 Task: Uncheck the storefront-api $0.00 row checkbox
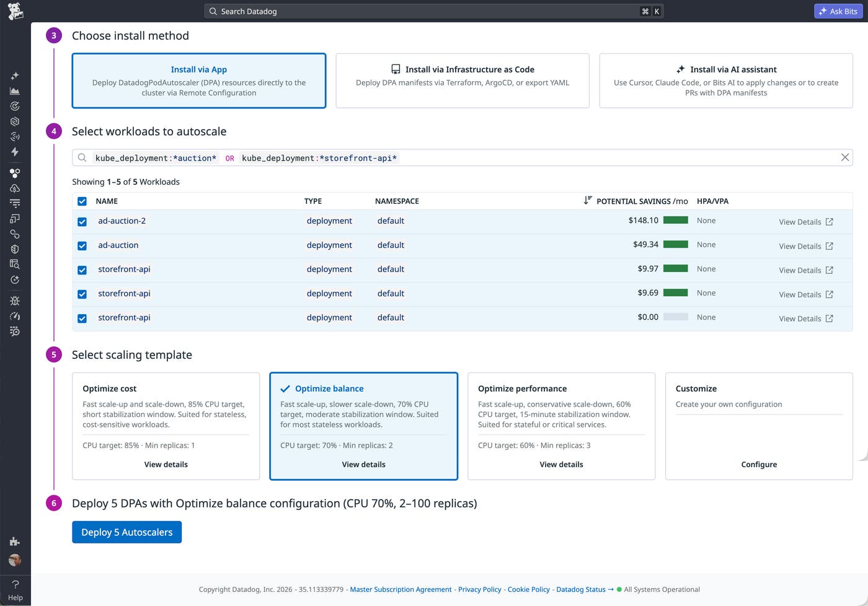coord(82,318)
